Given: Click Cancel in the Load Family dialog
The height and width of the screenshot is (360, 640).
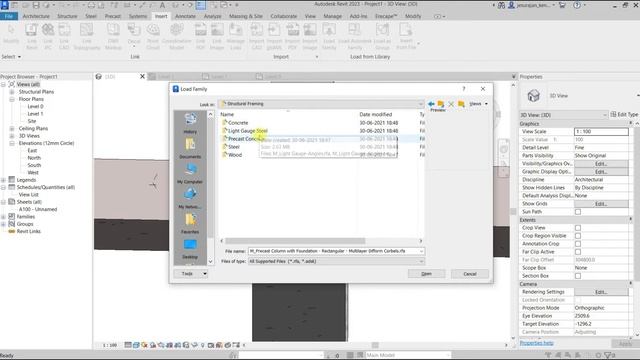Looking at the screenshot, I should click(470, 274).
